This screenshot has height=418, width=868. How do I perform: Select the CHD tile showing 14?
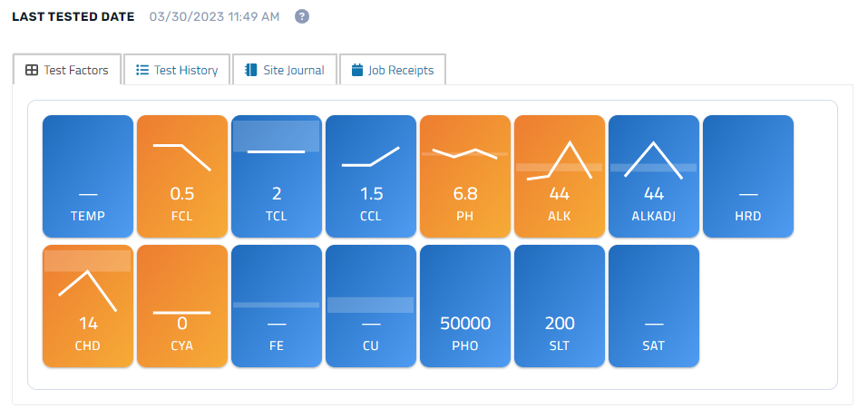point(88,306)
